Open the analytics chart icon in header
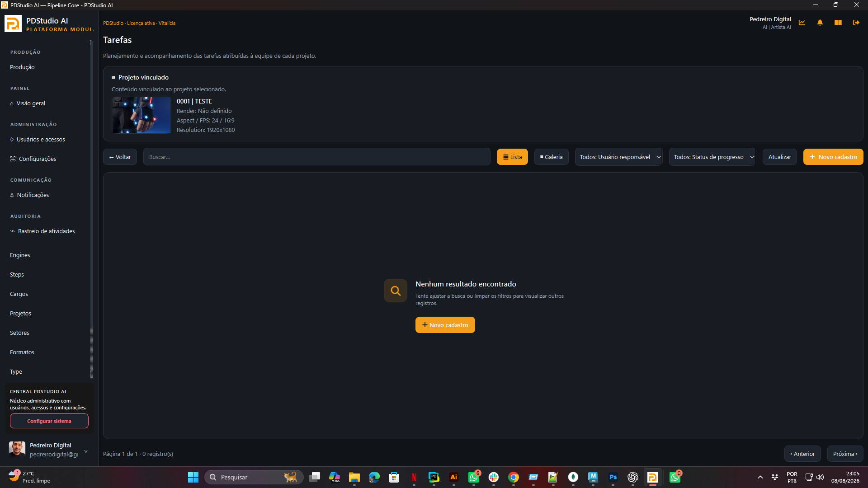This screenshot has width=868, height=488. [802, 23]
